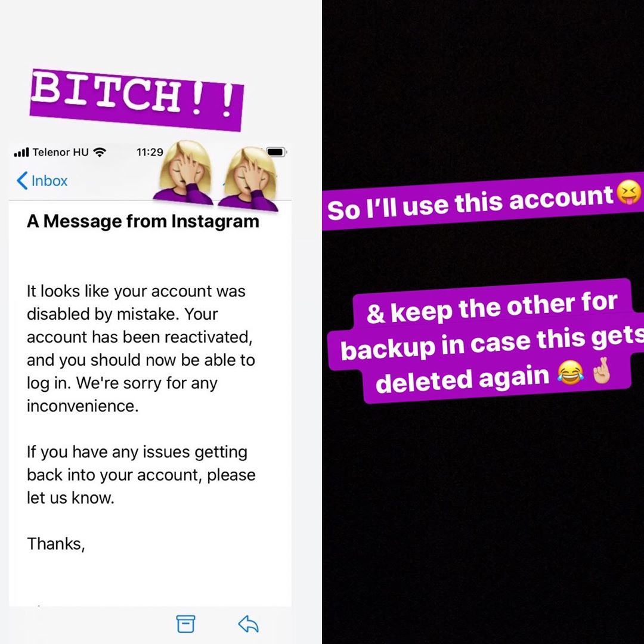644x644 pixels.
Task: Tap the 'Thanks,' sign-off line
Action: pos(56,544)
